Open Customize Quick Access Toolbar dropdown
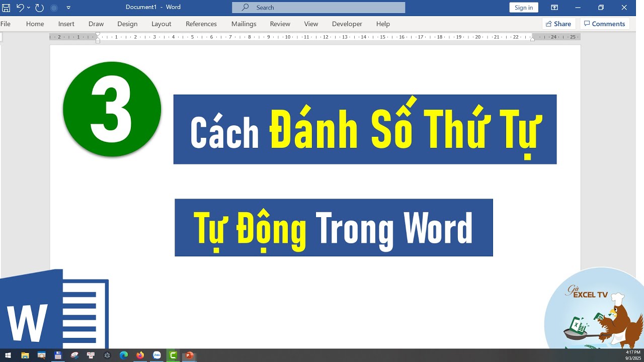Screen dimensions: 644x362 click(x=68, y=8)
